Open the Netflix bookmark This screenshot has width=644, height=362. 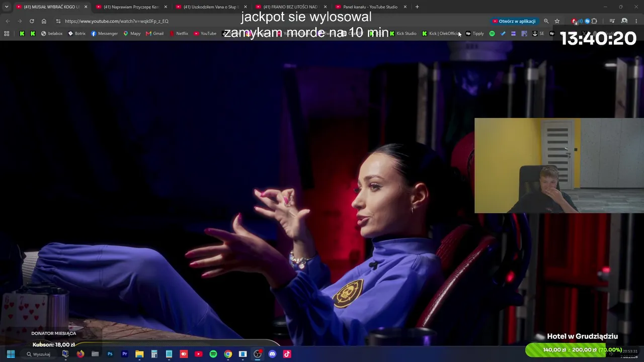[179, 34]
